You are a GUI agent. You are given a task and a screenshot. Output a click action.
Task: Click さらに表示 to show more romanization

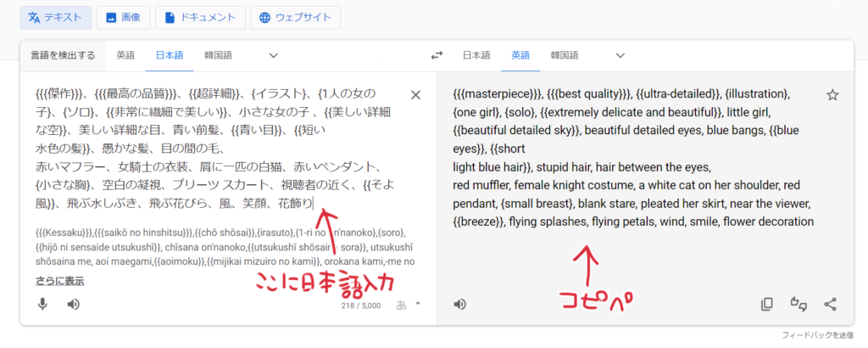[59, 281]
